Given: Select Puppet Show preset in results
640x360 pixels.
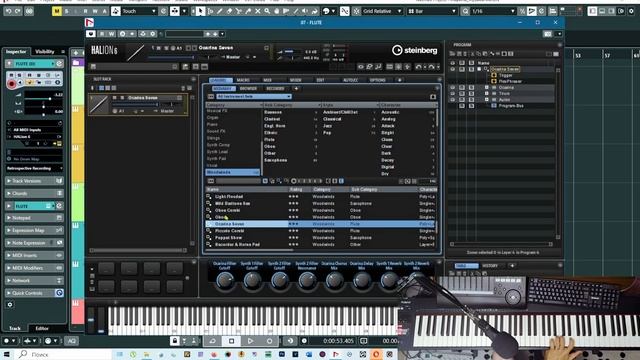Looking at the screenshot, I should (x=320, y=238).
